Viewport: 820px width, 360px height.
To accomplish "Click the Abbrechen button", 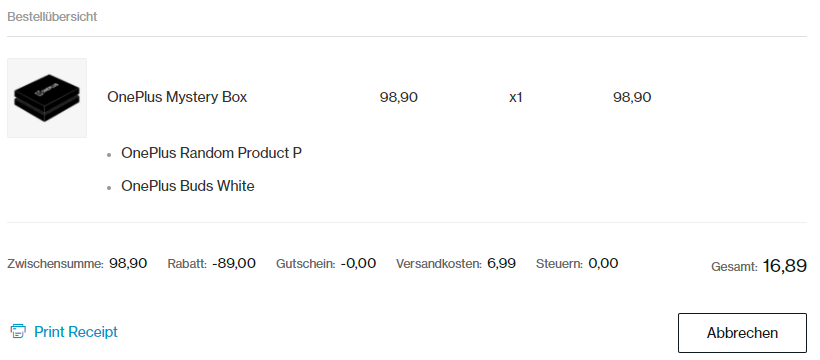I will pos(742,333).
